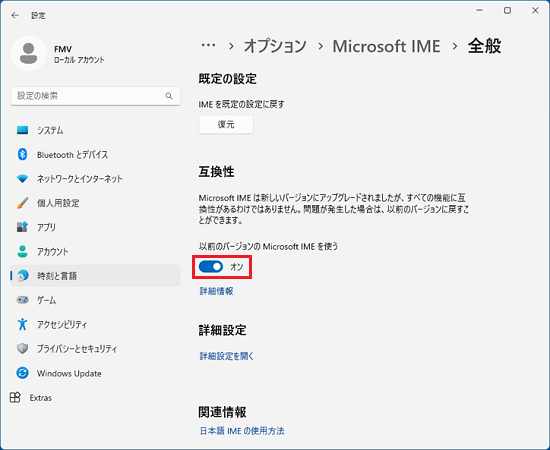The width and height of the screenshot is (550, 450).
Task: Open システム settings category
Action: tap(95, 130)
